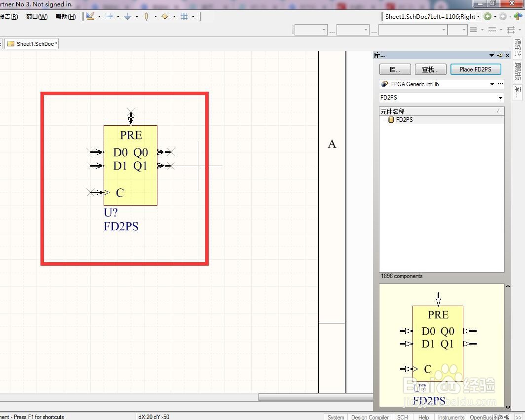Viewport: 525px width, 420px height.
Task: Expand the grids dropdown arrow
Action: (x=193, y=16)
